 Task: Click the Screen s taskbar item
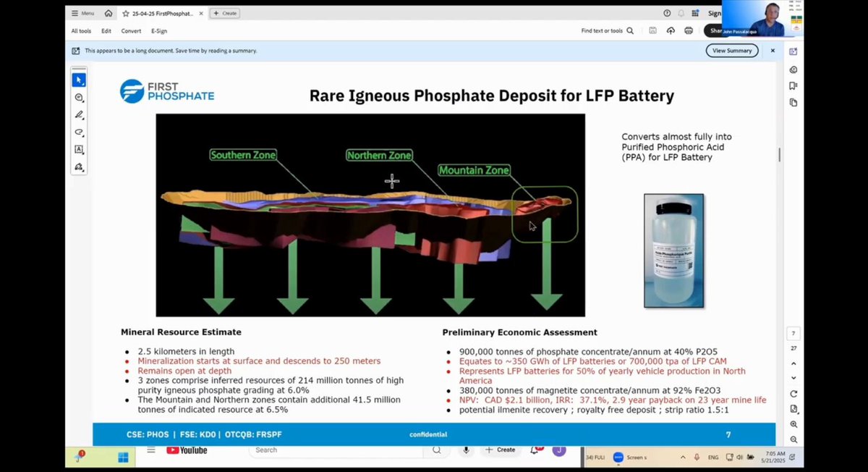(x=631, y=457)
